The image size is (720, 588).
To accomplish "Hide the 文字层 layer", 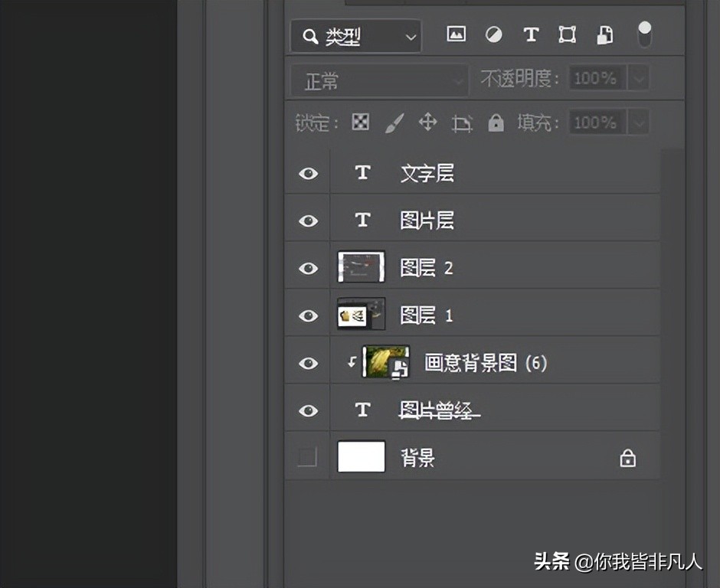I will 307,173.
